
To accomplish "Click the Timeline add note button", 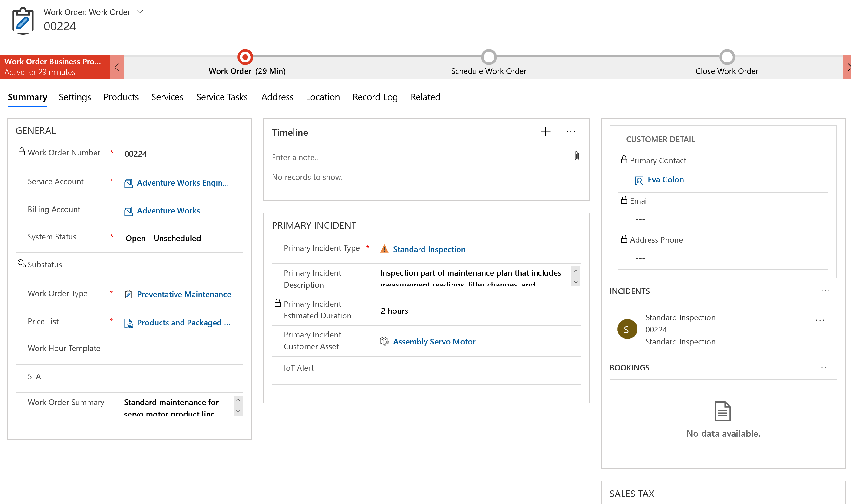I will coord(545,132).
